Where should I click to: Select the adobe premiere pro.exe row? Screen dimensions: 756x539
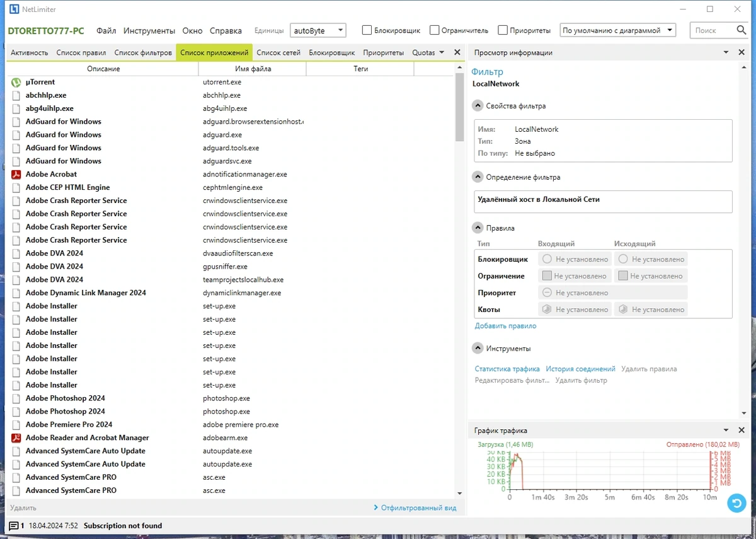231,424
